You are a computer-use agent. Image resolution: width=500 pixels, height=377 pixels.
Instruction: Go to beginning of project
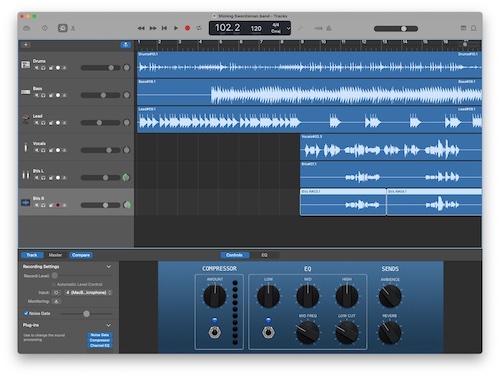click(164, 28)
